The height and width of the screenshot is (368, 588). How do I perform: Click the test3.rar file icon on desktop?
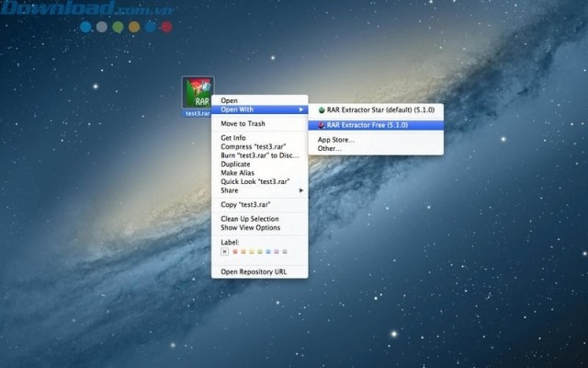198,93
